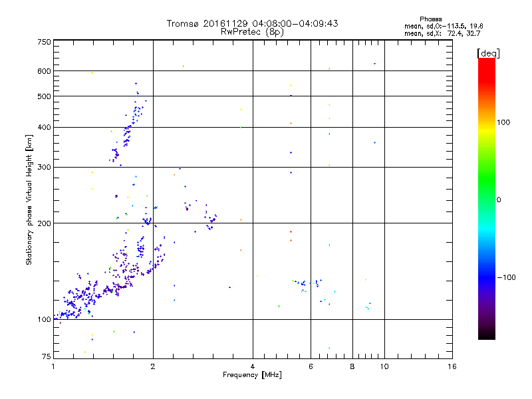
Task: Click the '300' height axis tick label
Action: coord(45,167)
